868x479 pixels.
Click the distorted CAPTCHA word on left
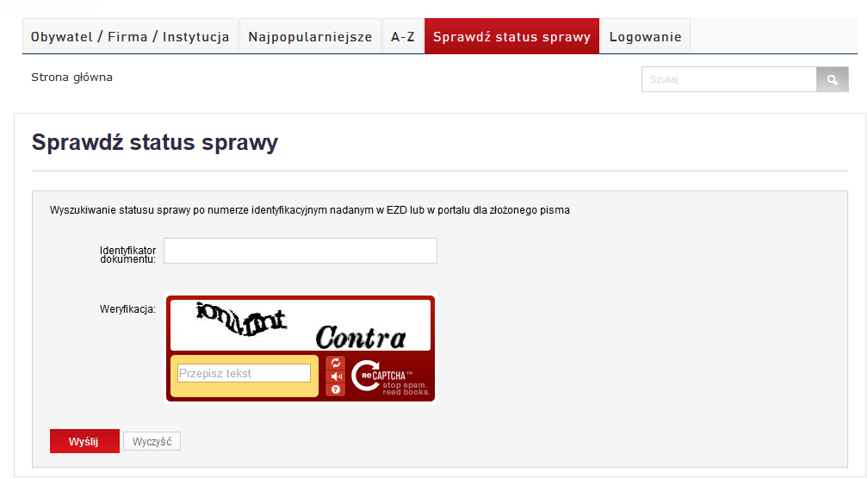click(241, 320)
